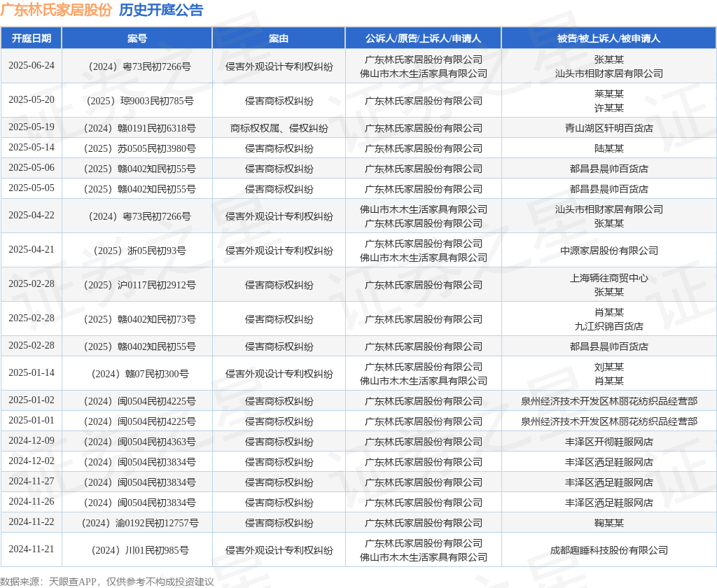Click the 案由 column header
The height and width of the screenshot is (588, 717).
tap(279, 38)
